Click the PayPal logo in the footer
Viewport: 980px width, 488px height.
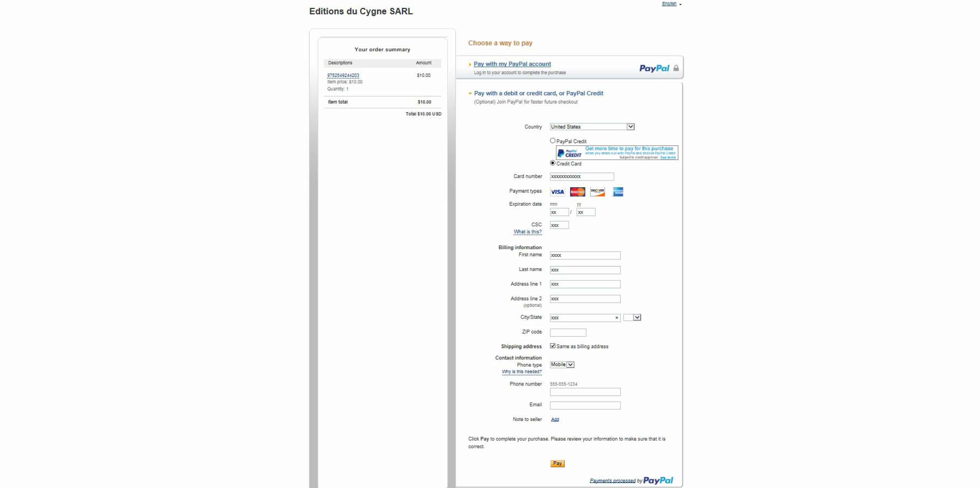click(x=658, y=481)
